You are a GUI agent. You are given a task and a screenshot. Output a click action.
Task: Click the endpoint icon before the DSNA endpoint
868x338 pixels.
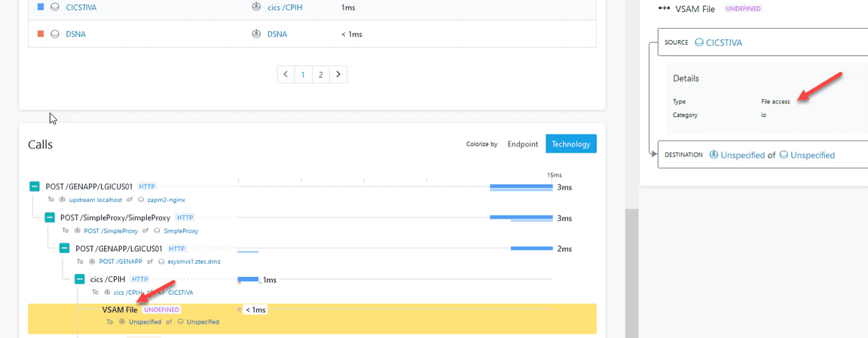(256, 34)
